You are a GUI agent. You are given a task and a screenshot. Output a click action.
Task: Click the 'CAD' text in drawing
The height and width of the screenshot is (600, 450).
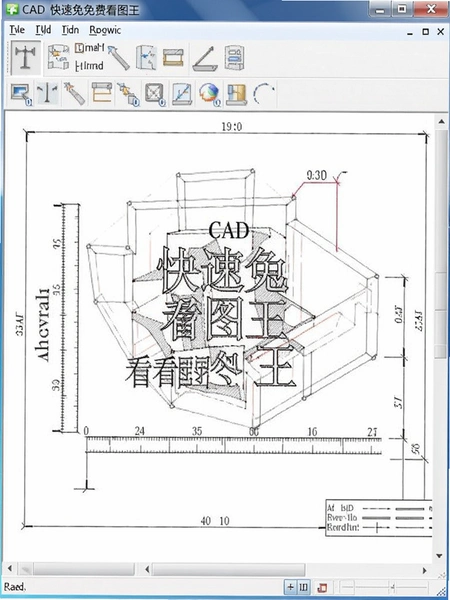[229, 231]
